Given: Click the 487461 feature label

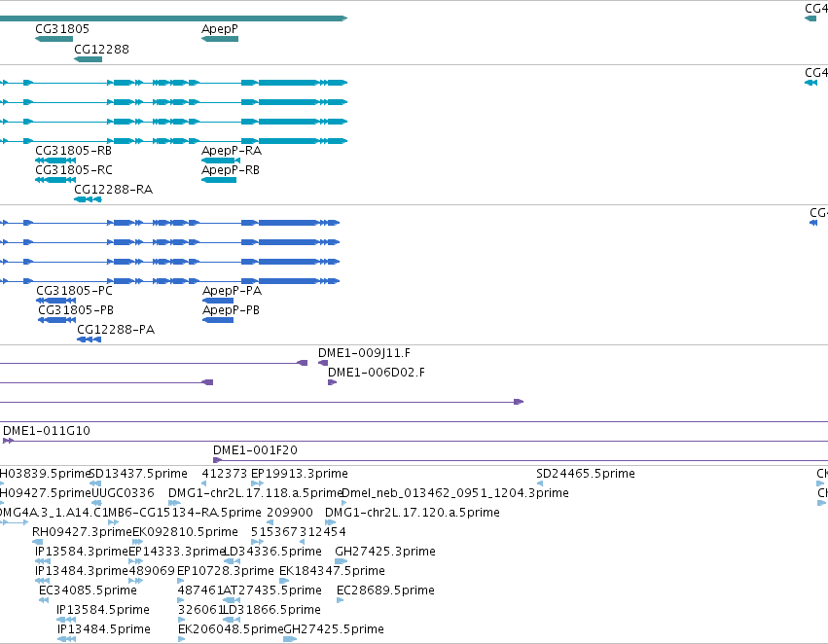Looking at the screenshot, I should tap(200, 590).
